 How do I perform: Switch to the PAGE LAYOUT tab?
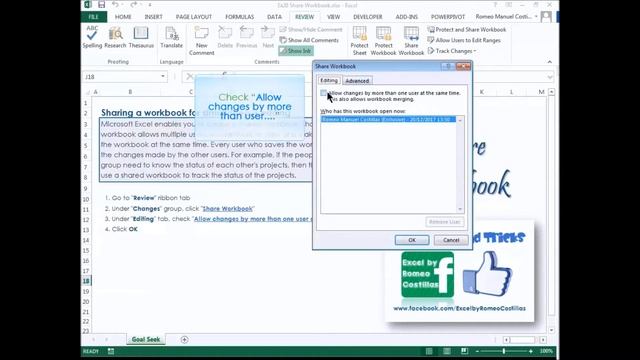(193, 17)
